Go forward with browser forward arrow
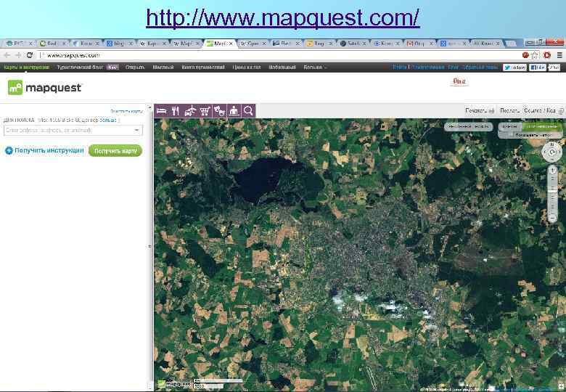This screenshot has height=392, width=566. [18, 55]
